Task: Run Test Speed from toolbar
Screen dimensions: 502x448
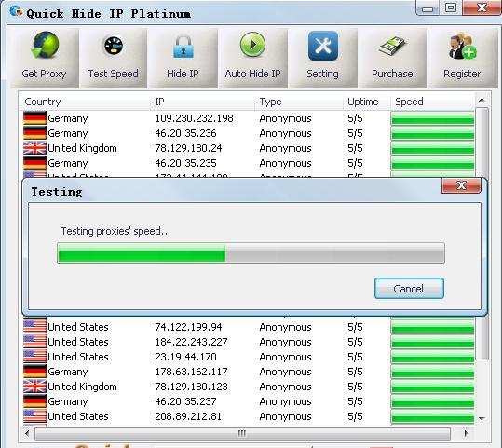Action: click(113, 58)
